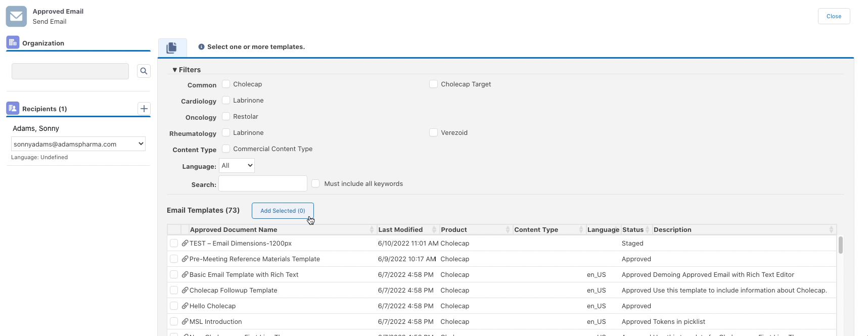The height and width of the screenshot is (336, 868).
Task: Click the info icon beside Select templates
Action: click(201, 47)
